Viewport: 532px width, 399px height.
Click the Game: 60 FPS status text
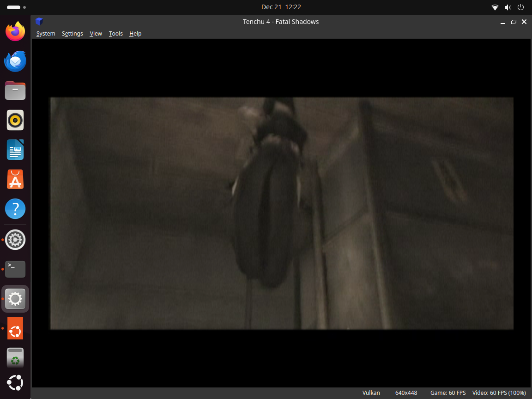pos(448,393)
